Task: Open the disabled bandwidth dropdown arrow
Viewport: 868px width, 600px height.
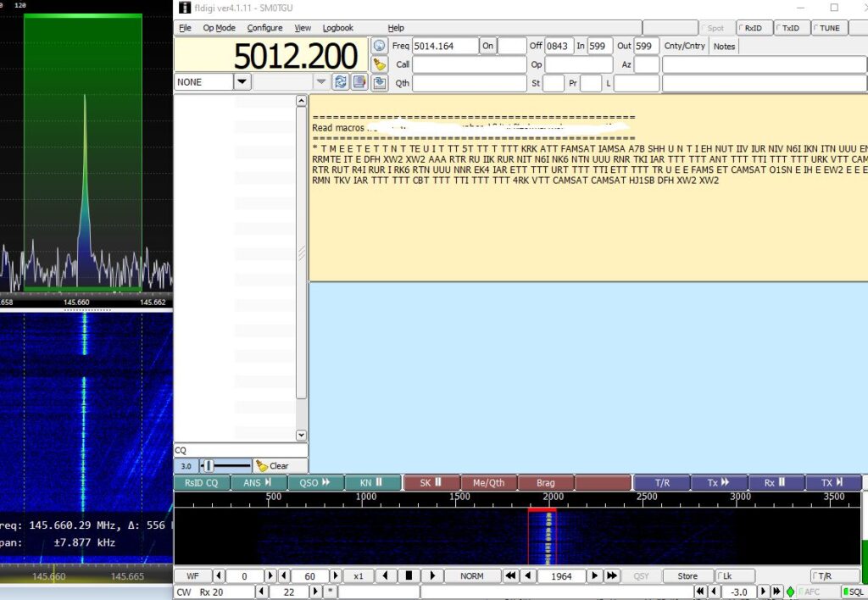Action: click(x=321, y=82)
